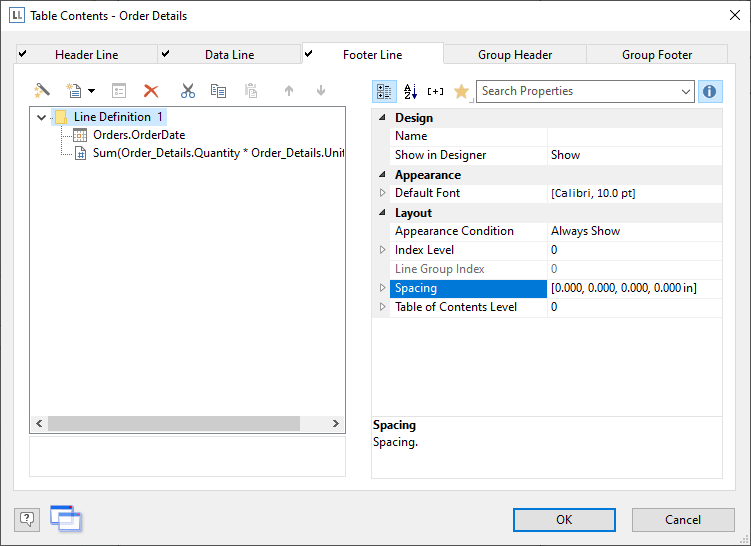This screenshot has height=546, width=751.
Task: Select the Appearance Condition property label
Action: (x=454, y=231)
